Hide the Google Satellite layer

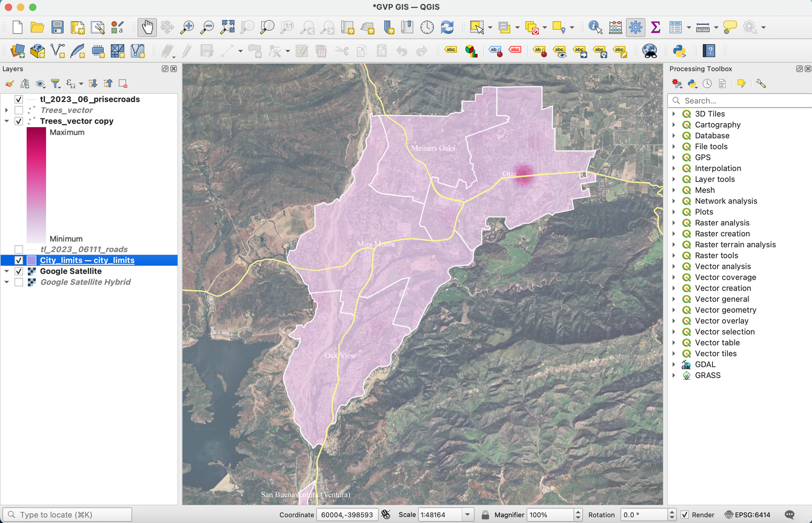click(x=19, y=271)
